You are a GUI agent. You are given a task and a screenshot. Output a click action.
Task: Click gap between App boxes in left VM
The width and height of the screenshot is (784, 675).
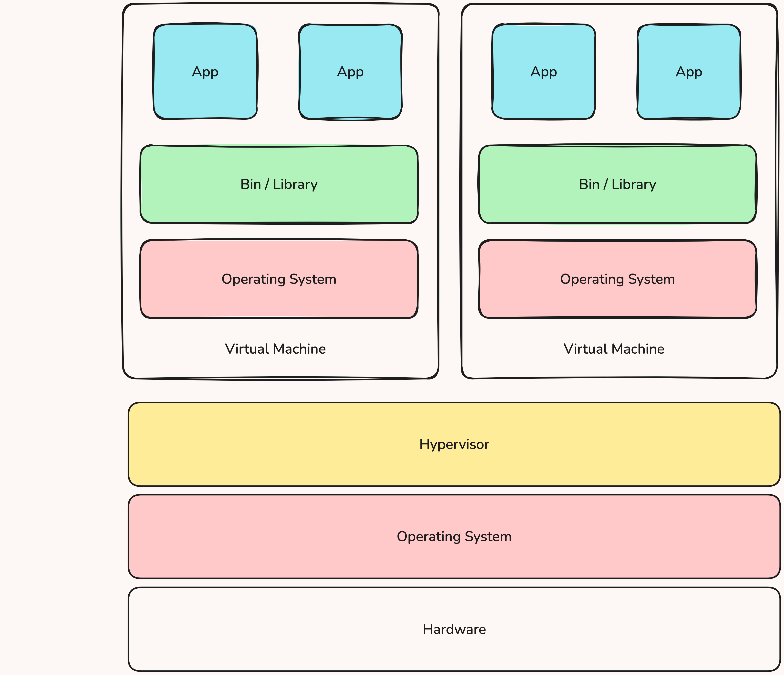pos(278,72)
